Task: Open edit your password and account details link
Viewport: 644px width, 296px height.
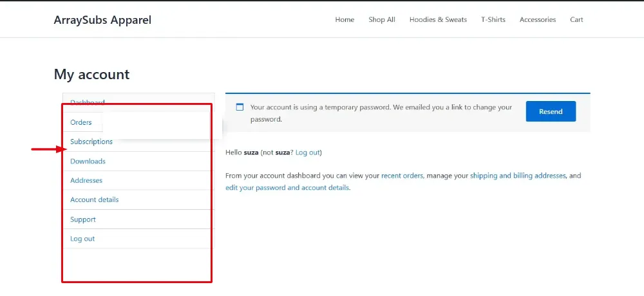Action: [x=287, y=188]
